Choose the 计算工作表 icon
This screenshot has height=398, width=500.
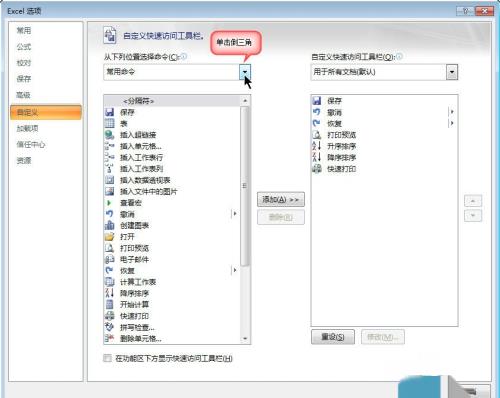click(109, 282)
